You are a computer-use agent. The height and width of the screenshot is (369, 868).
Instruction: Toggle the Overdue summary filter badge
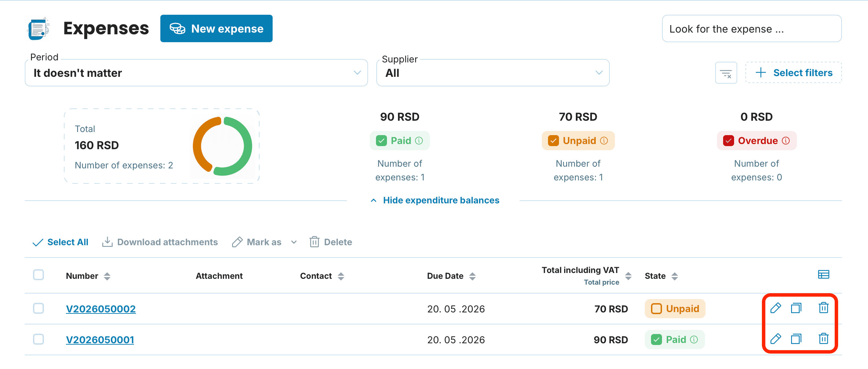[x=757, y=141]
